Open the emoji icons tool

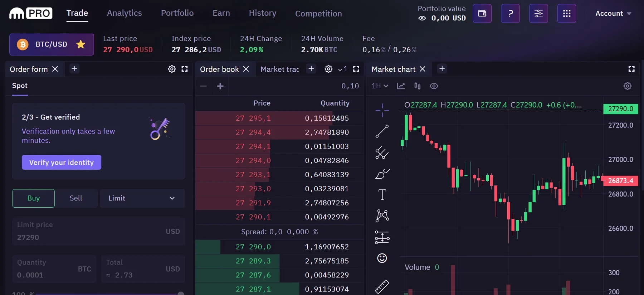point(382,258)
